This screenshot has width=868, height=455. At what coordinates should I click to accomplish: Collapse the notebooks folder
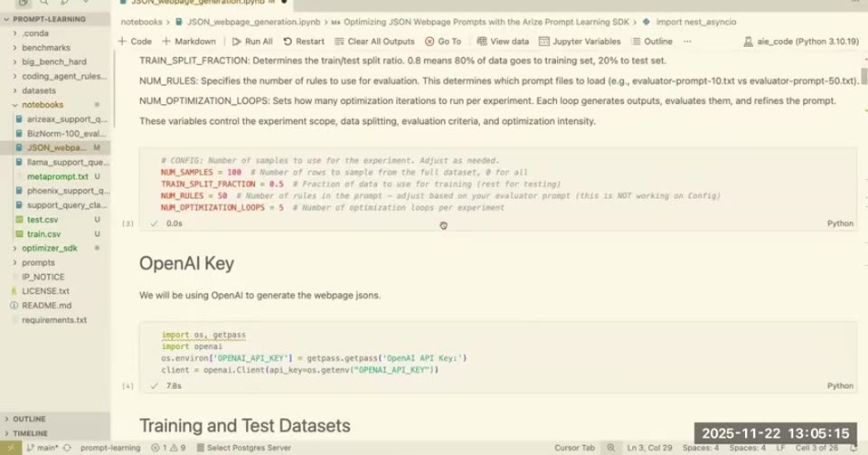[42, 105]
